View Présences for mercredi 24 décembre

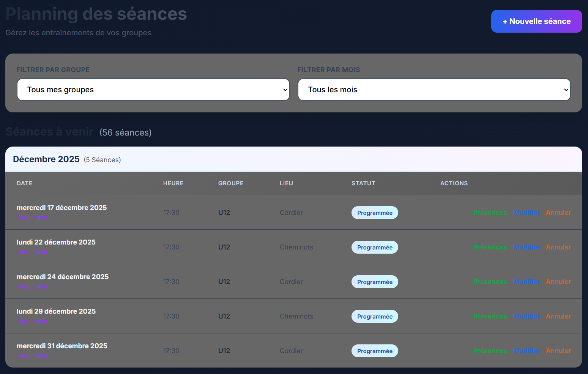click(x=490, y=282)
